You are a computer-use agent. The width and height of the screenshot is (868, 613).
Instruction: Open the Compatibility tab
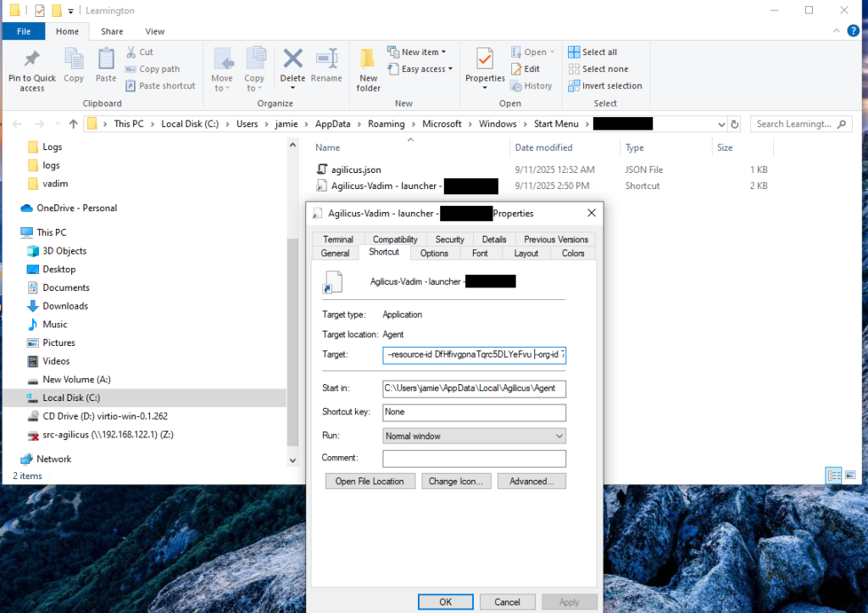395,239
